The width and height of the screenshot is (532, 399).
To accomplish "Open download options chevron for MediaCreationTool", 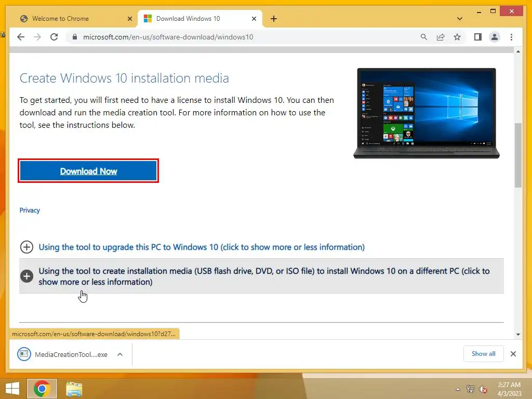I will coord(120,354).
